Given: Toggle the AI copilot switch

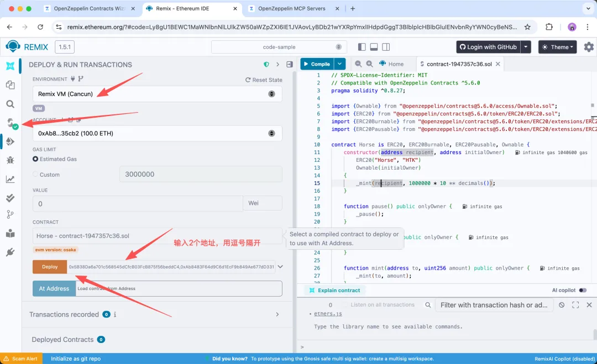Looking at the screenshot, I should 583,290.
